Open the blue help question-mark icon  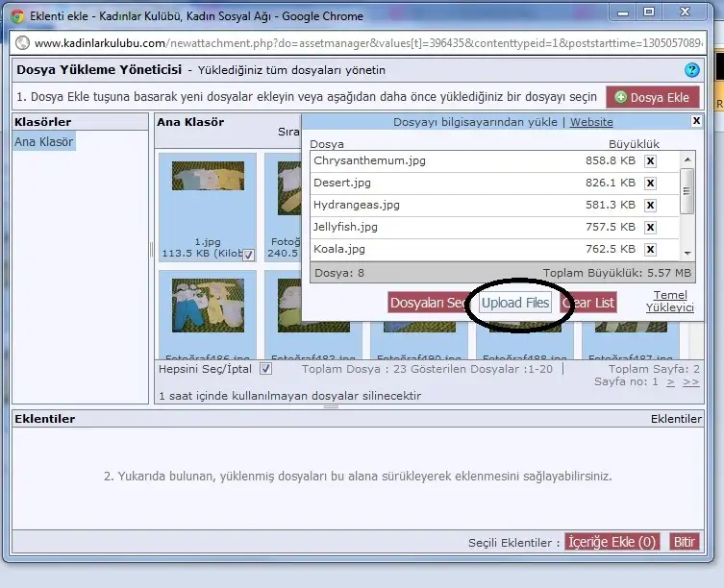(691, 70)
